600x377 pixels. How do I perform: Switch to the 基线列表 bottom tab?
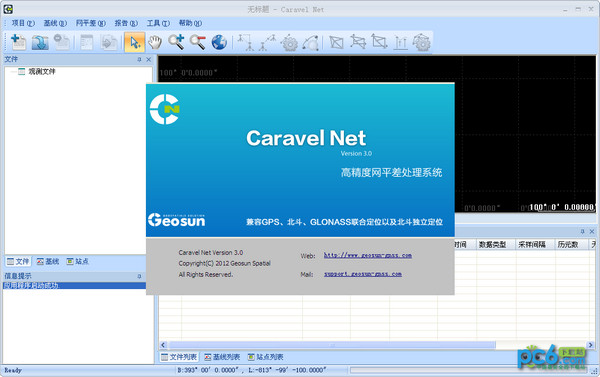(x=222, y=357)
